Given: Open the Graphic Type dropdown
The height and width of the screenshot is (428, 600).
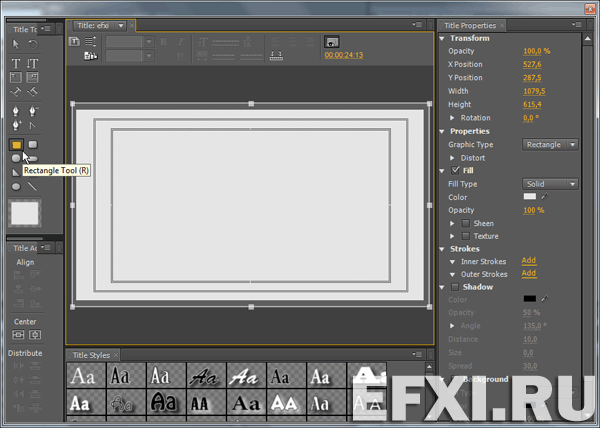Looking at the screenshot, I should point(551,145).
